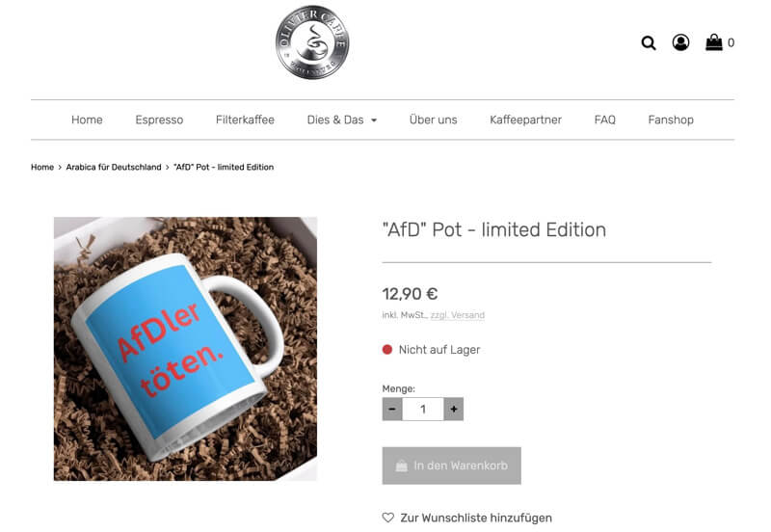Open the Filterkaffee menu item

(245, 120)
